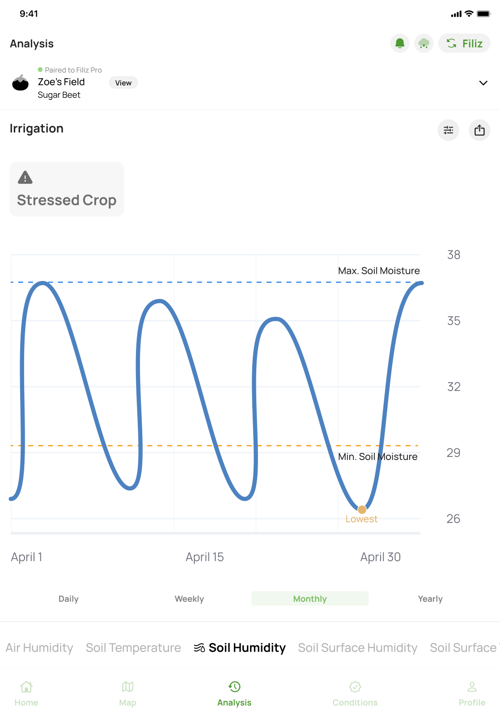Expand the Zoe's Field selector chevron
The image size is (500, 716).
[x=483, y=83]
